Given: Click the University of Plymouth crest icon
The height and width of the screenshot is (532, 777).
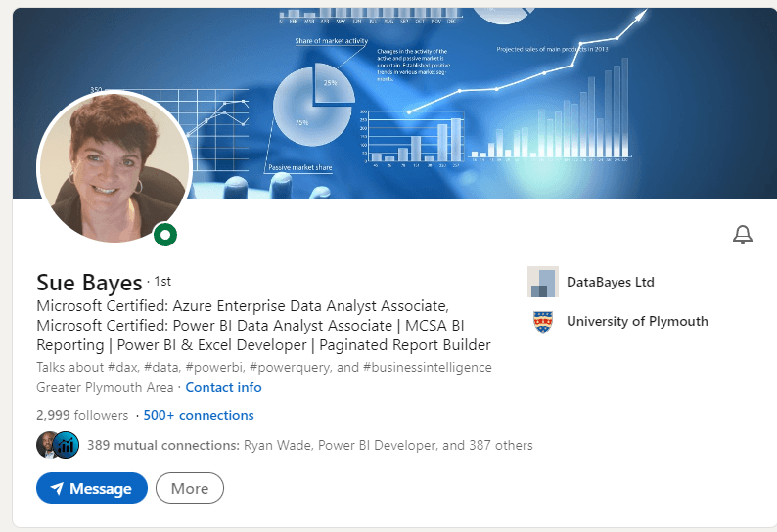Looking at the screenshot, I should pyautogui.click(x=542, y=321).
